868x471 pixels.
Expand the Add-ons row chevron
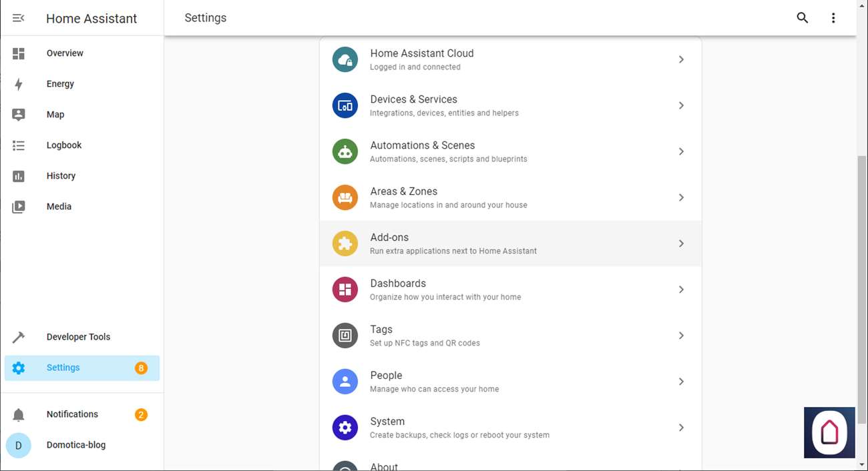click(681, 244)
